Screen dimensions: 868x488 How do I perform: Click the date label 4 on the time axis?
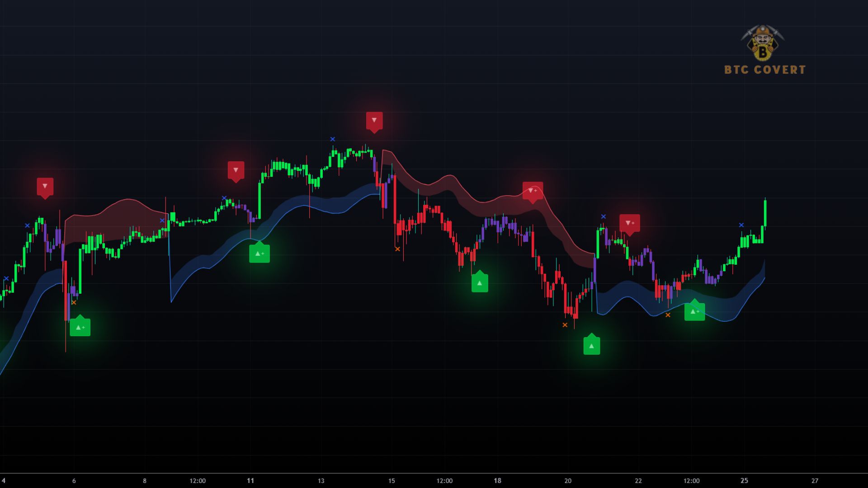[x=4, y=481]
